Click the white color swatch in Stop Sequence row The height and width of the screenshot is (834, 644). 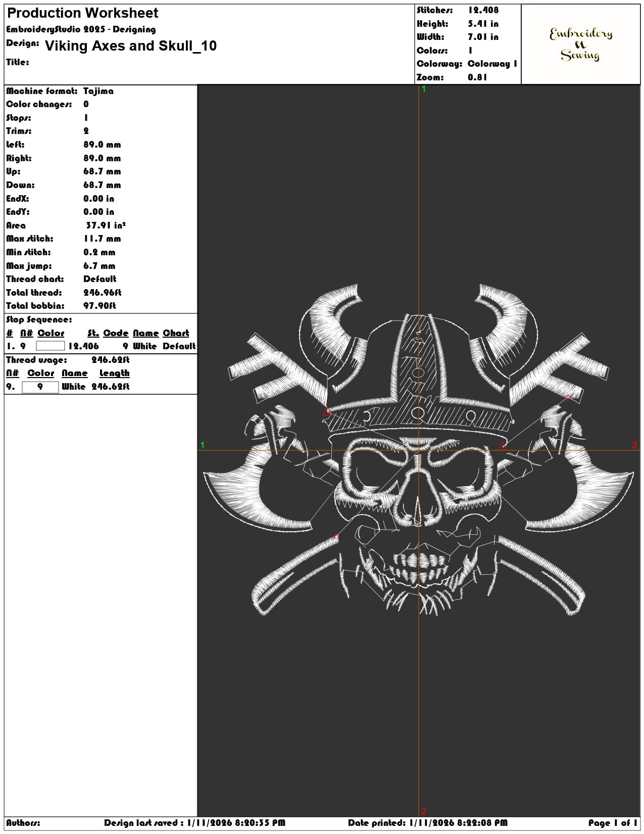pos(51,346)
